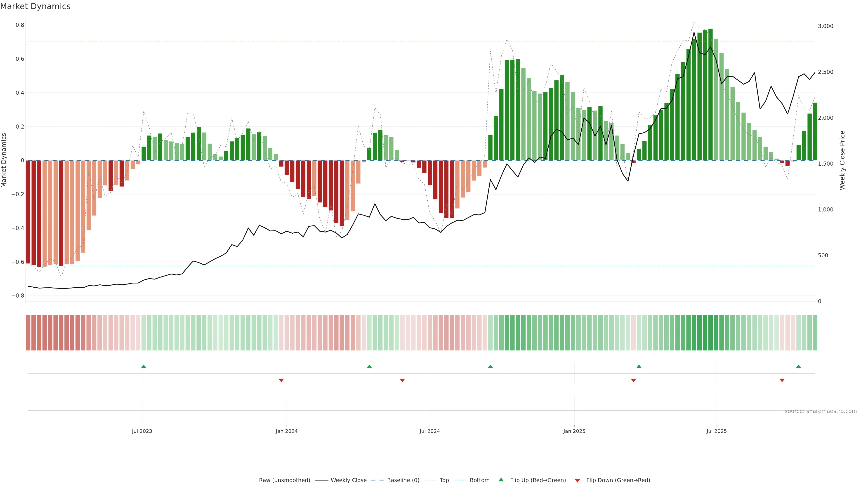Click the first green Flip Up marker near Jul 2023
Screen dimensions: 868x488
pyautogui.click(x=144, y=366)
